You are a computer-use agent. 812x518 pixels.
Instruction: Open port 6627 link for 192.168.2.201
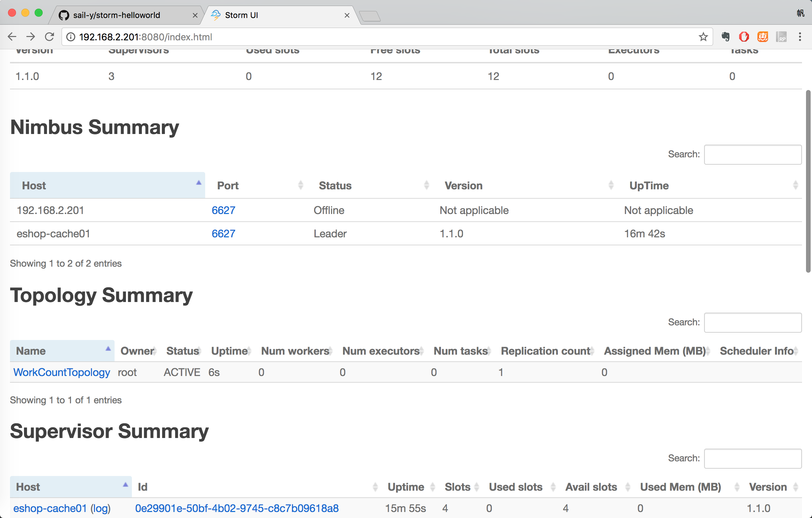point(223,210)
